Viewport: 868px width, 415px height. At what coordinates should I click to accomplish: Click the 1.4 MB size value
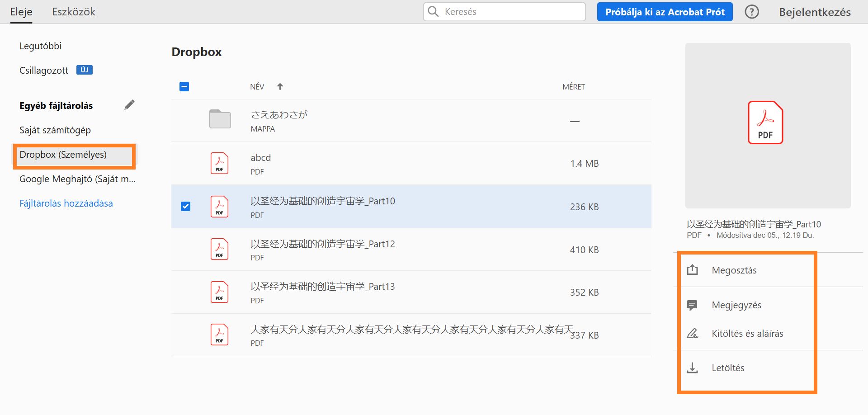coord(584,164)
